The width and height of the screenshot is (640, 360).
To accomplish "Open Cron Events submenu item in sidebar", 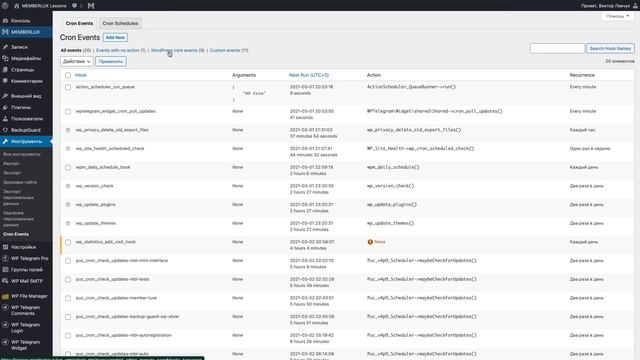I will (16, 234).
